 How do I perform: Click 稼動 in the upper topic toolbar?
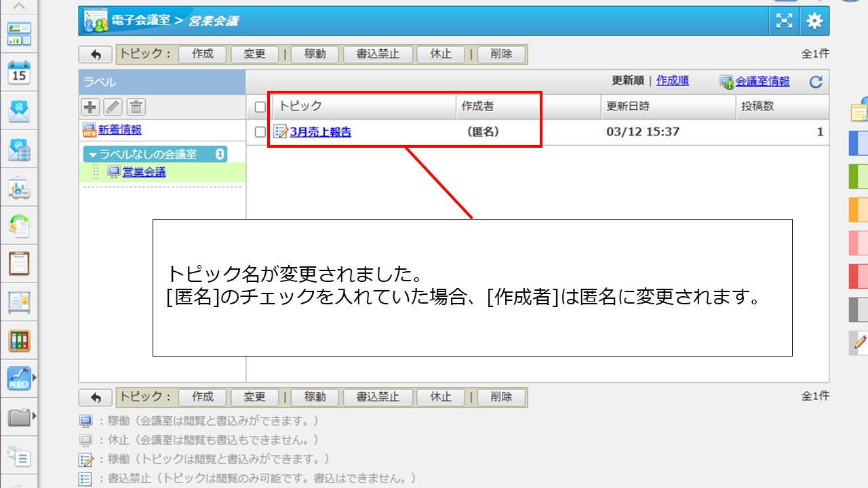[315, 54]
